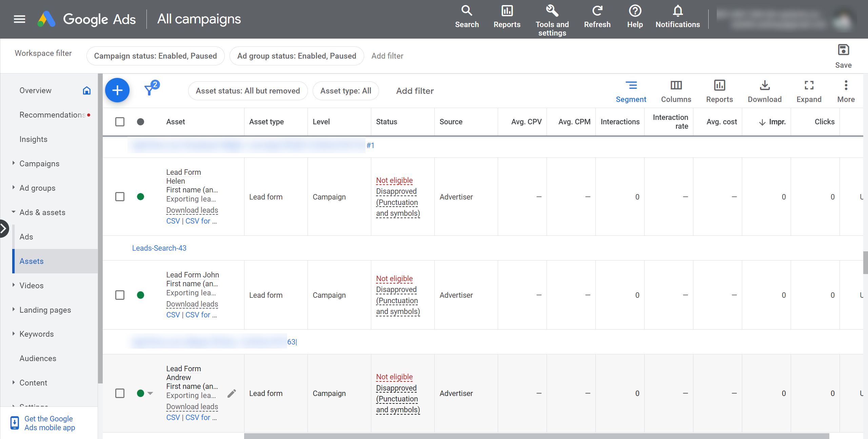This screenshot has width=868, height=439.
Task: Click the Search icon in top navigation
Action: point(467,15)
